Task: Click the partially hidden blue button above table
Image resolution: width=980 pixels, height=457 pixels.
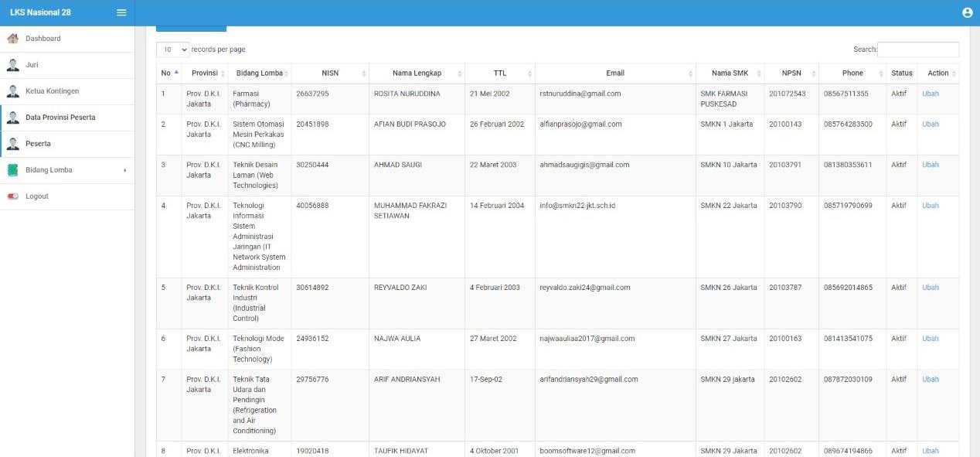Action: [191, 29]
